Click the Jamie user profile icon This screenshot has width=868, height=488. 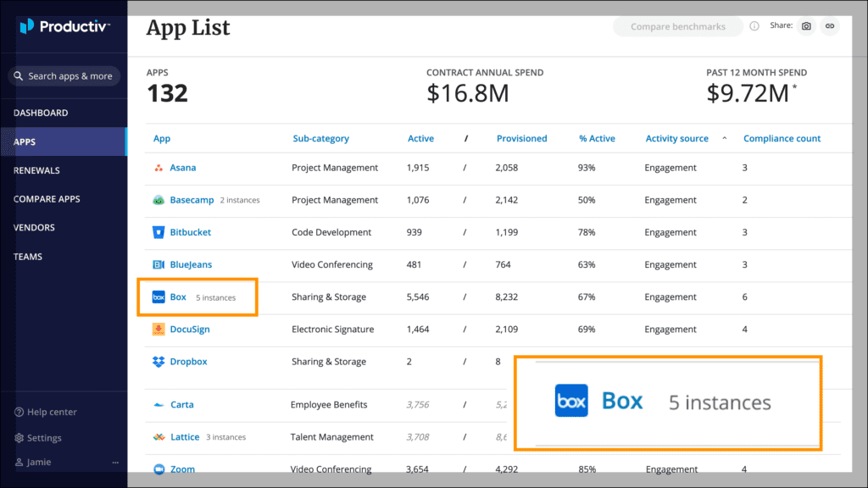[x=19, y=462]
